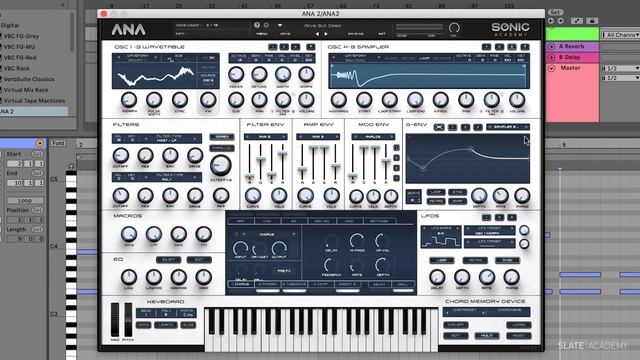Image resolution: width=640 pixels, height=360 pixels.
Task: Toggle the G-ENV Sync button
Action: point(457,192)
